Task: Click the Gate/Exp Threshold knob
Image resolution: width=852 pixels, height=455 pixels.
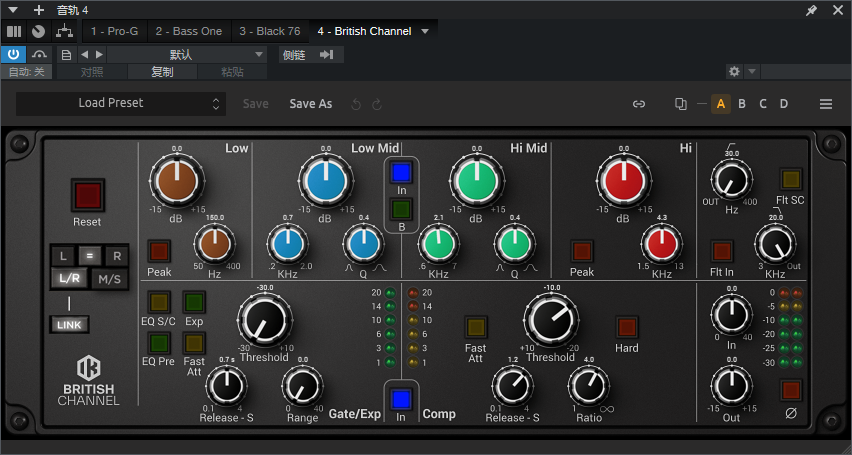Action: [265, 320]
